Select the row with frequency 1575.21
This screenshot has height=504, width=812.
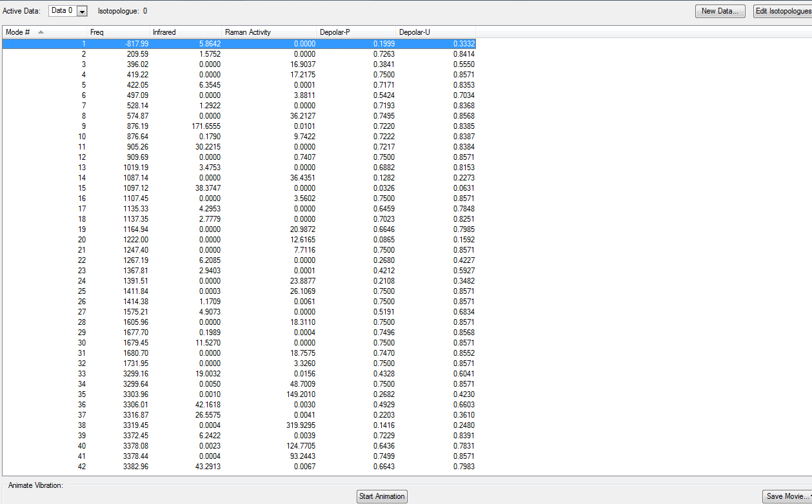pos(239,312)
